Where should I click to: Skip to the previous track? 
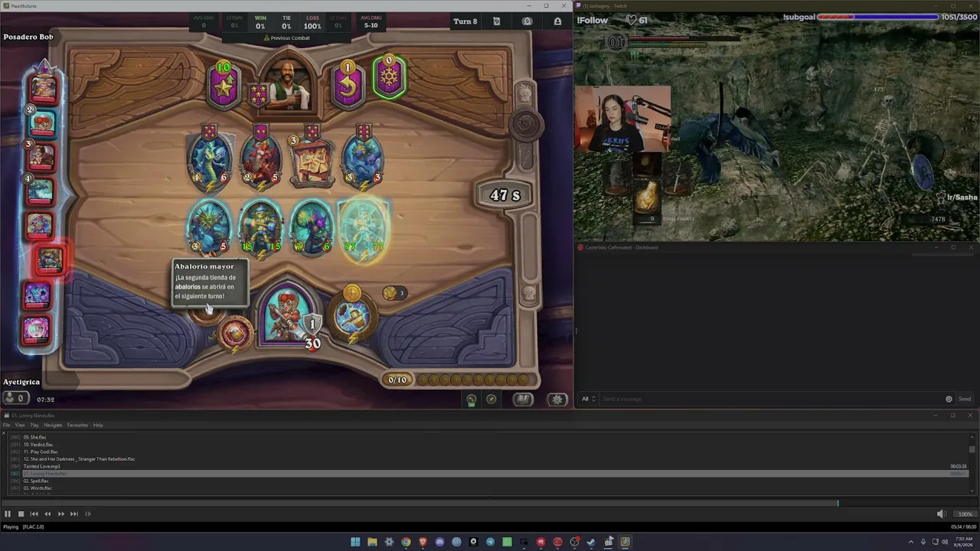(34, 514)
